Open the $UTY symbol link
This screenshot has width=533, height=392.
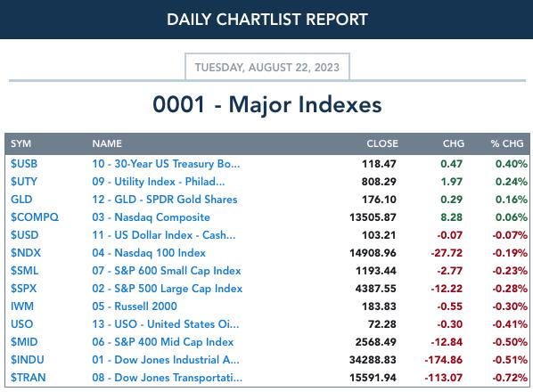24,182
